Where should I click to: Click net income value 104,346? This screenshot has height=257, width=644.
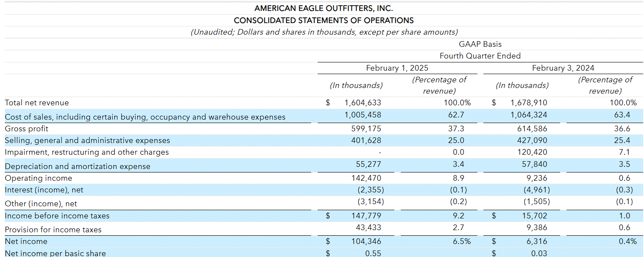click(367, 241)
